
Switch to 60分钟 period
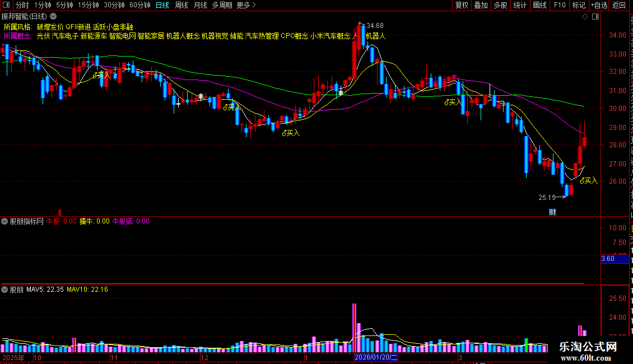pyautogui.click(x=139, y=5)
